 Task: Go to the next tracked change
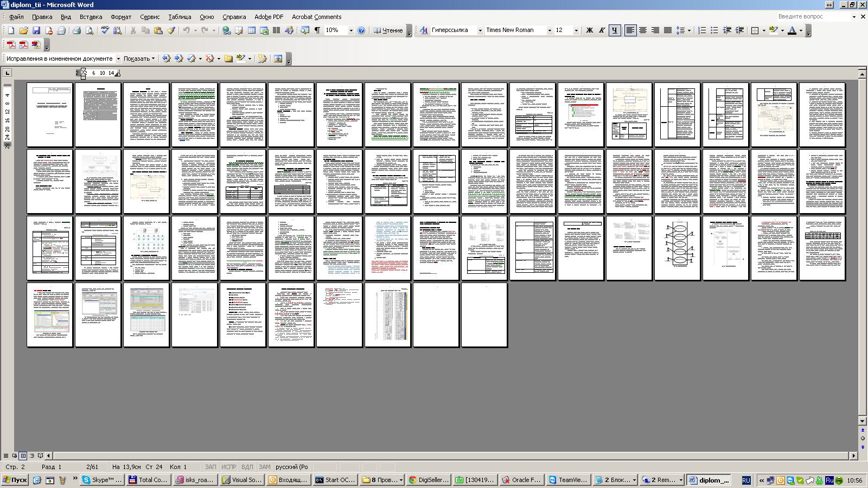coord(178,59)
